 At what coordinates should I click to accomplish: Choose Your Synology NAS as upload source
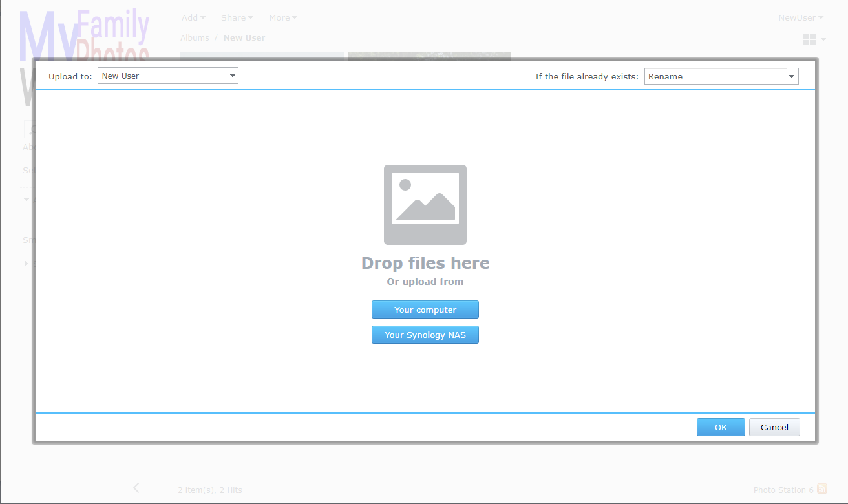(x=425, y=335)
